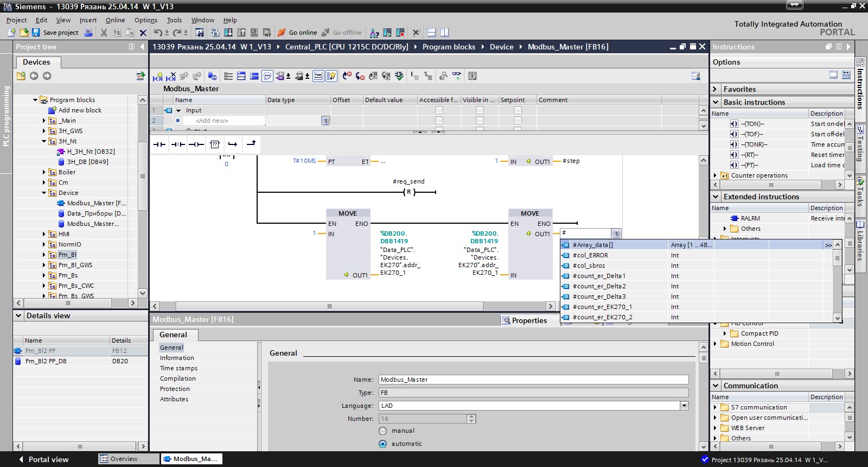Image resolution: width=868 pixels, height=467 pixels.
Task: Insert a normally open contact
Action: 159,144
